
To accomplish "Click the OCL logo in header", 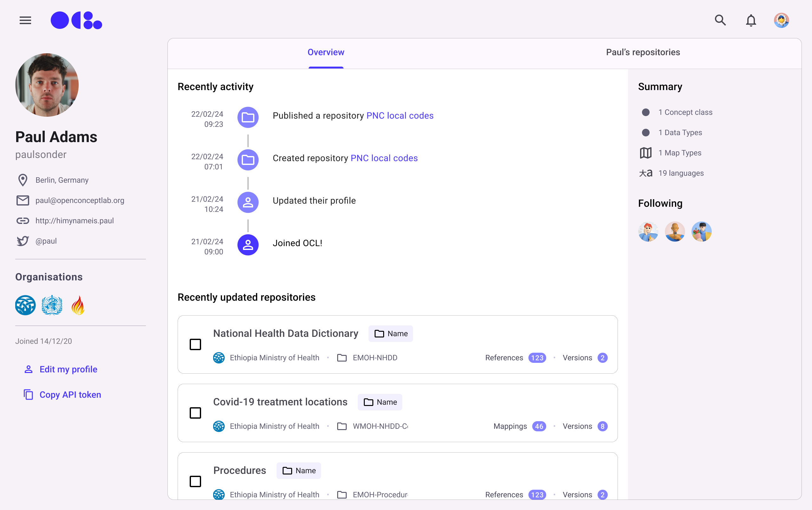I will (76, 21).
